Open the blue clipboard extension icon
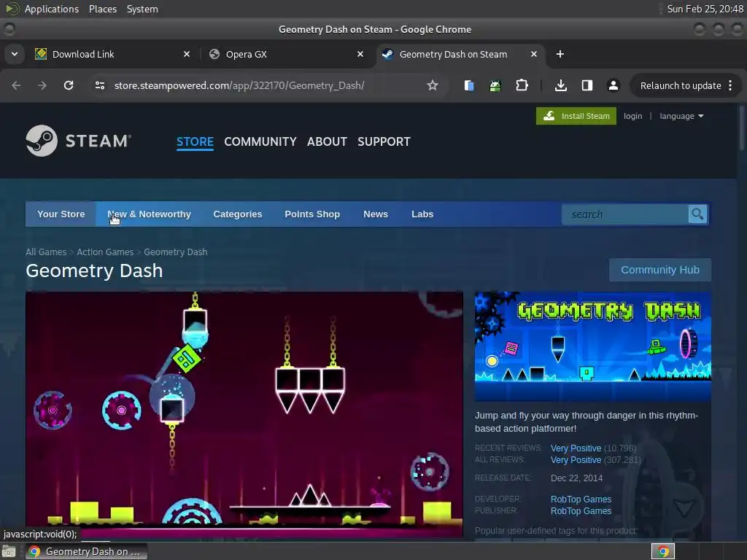This screenshot has height=560, width=747. coord(469,85)
